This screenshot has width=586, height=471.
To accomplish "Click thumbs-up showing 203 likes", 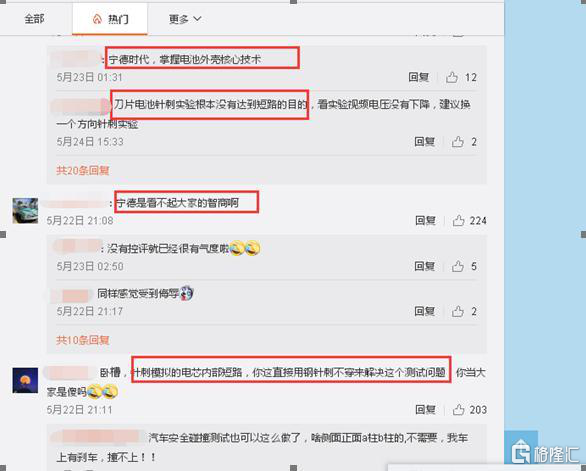I will click(458, 410).
